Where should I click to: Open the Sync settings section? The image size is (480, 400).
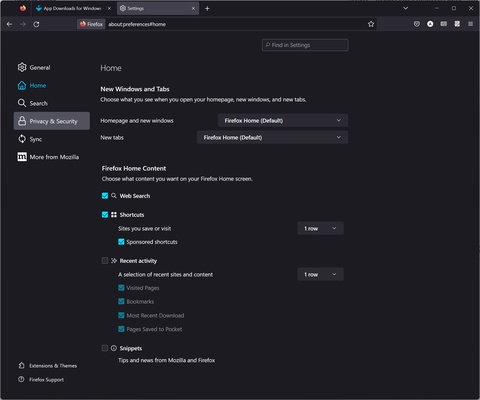click(x=51, y=139)
